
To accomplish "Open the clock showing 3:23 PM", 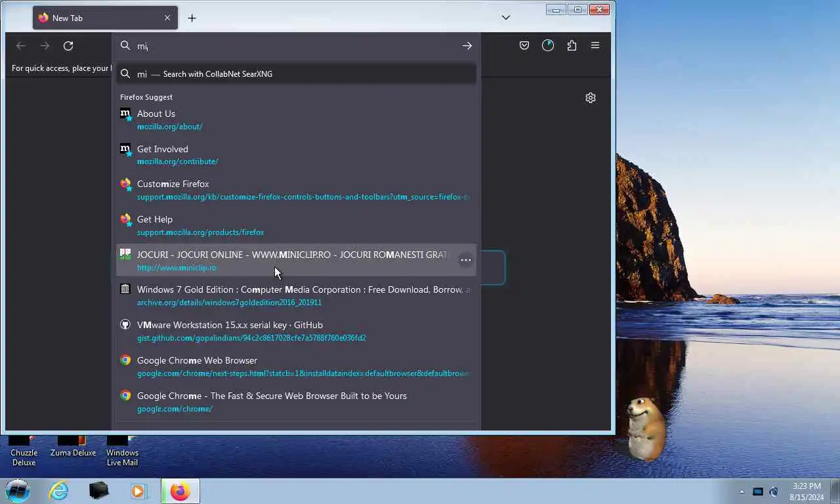I will coord(807,492).
